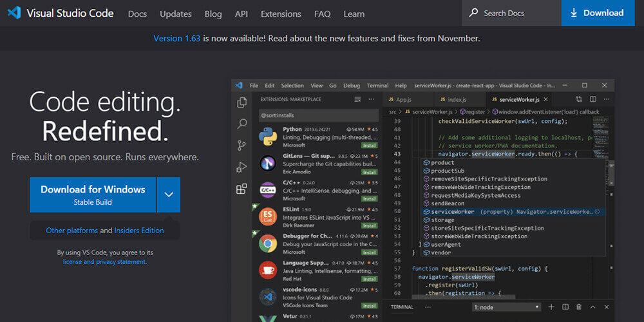
Task: Click the Search Docs input field
Action: (511, 13)
